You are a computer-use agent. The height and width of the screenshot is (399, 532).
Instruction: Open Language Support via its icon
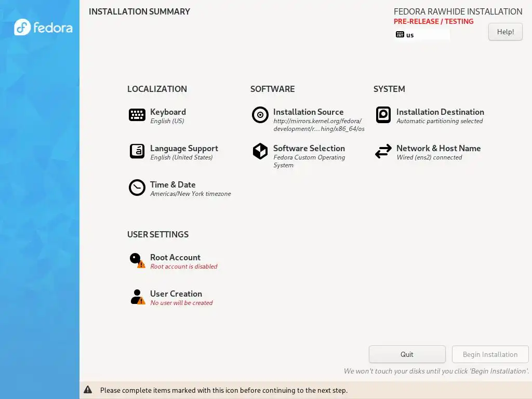click(137, 151)
